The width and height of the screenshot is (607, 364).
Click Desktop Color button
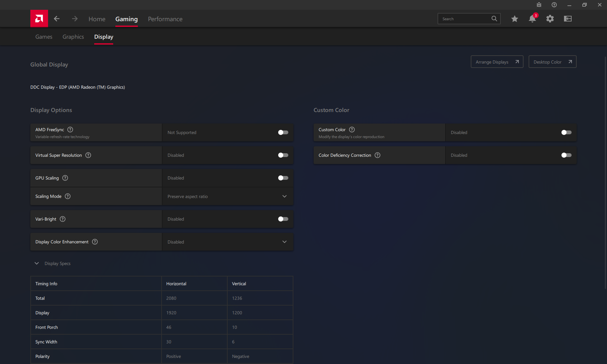(552, 62)
